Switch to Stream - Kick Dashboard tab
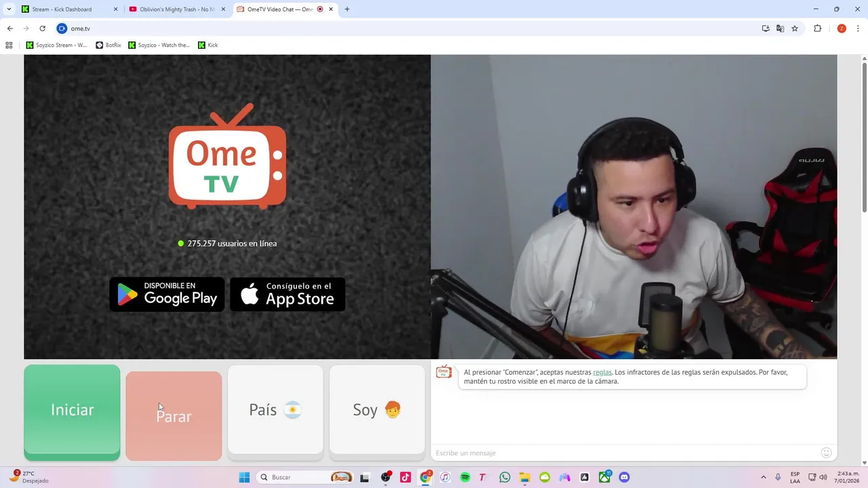 (x=68, y=9)
